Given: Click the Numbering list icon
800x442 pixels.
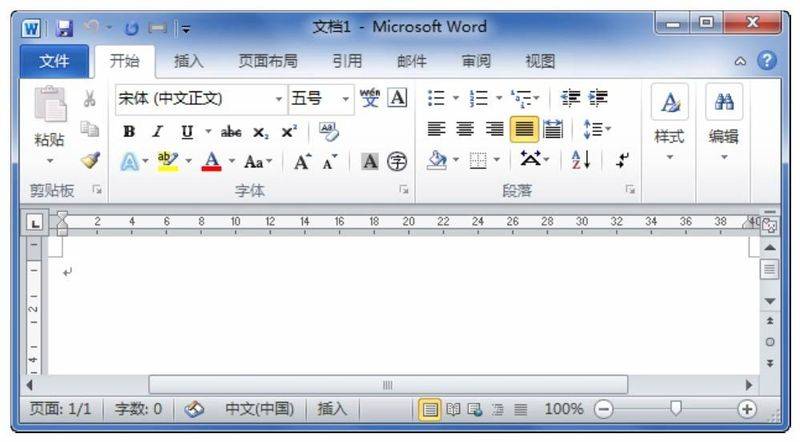Looking at the screenshot, I should [479, 97].
